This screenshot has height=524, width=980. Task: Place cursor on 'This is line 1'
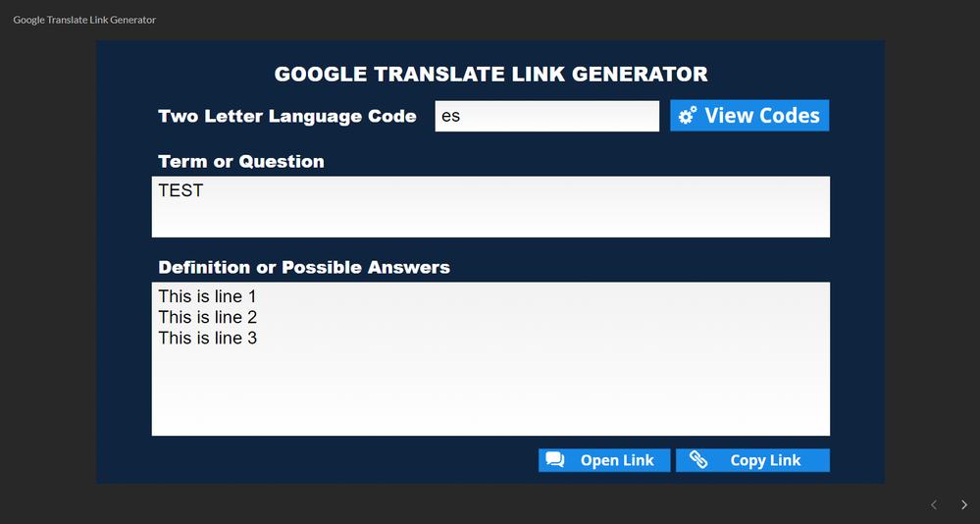coord(207,296)
